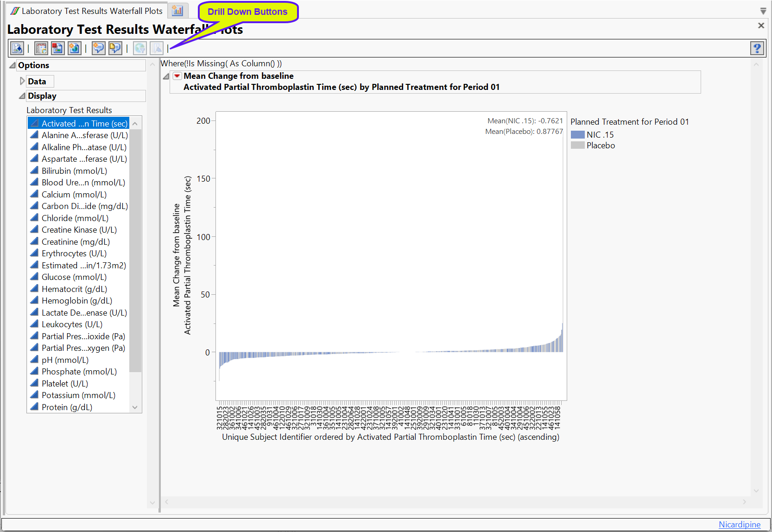Click the lab test list scroll-up arrow

(x=135, y=123)
